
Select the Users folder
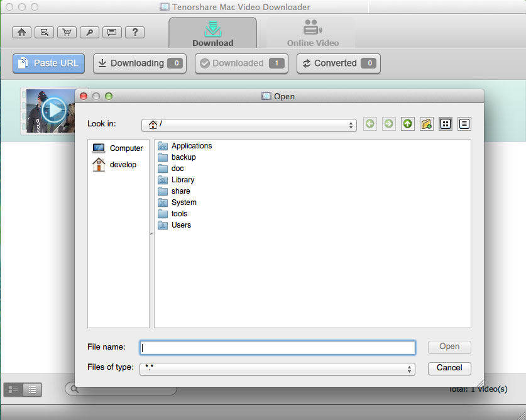coord(175,225)
